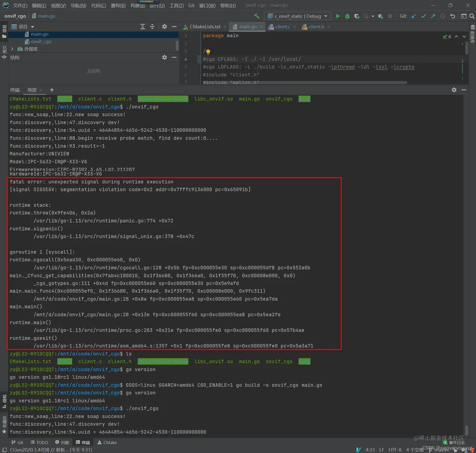Image resolution: width=476 pixels, height=453 pixels.
Task: Click the UTF-8 encoding indicator
Action: [395, 450]
